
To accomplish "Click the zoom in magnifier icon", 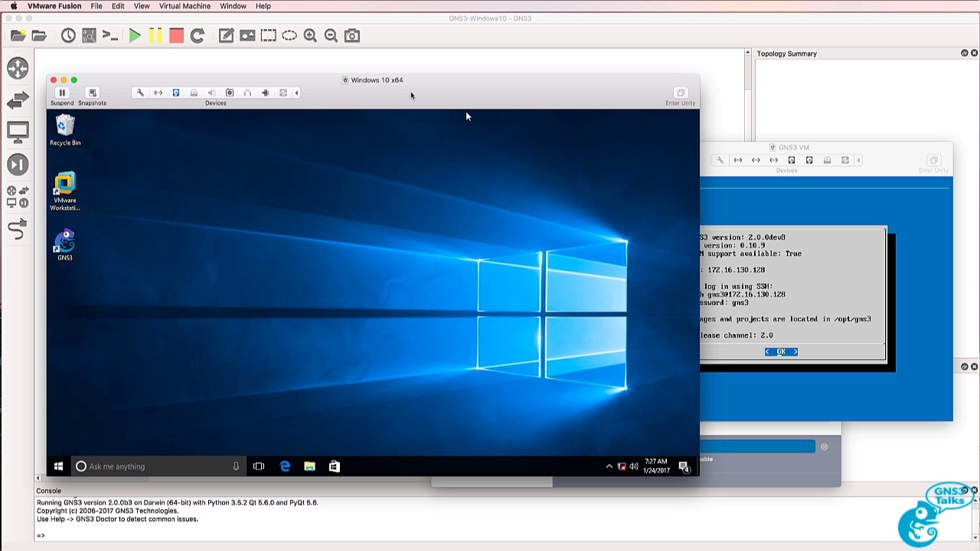I will coord(310,35).
